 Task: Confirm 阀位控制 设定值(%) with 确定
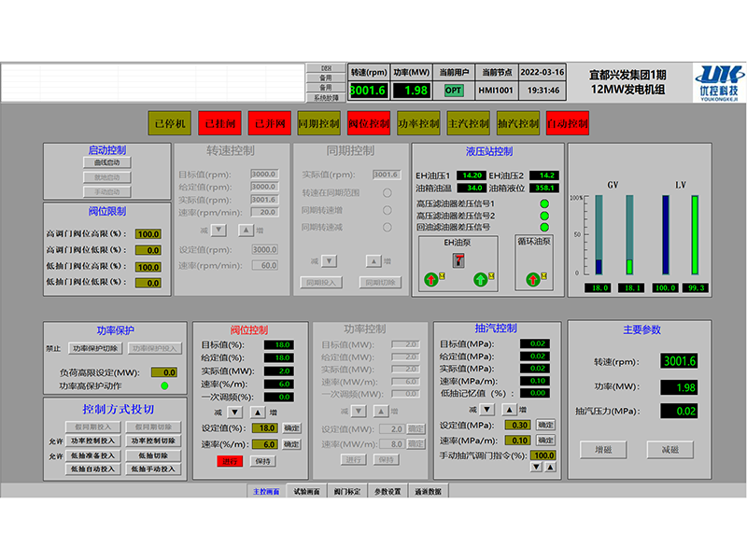coord(291,428)
